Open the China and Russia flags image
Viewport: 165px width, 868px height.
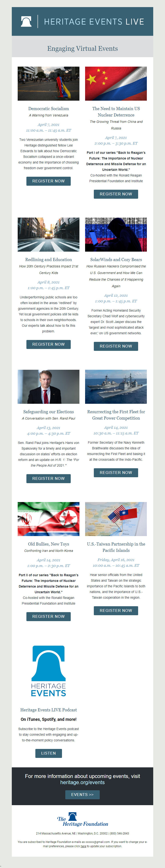(x=116, y=84)
